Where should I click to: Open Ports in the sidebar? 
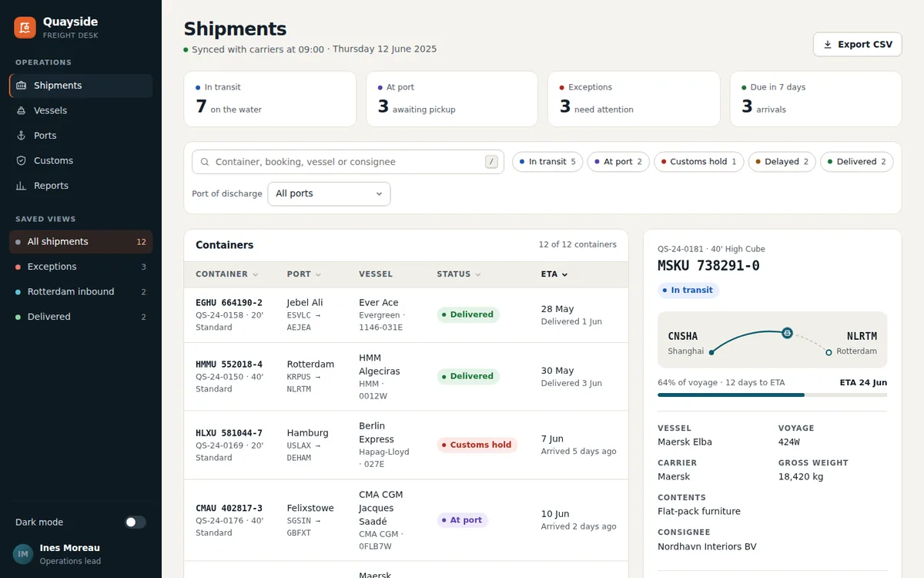[81, 136]
